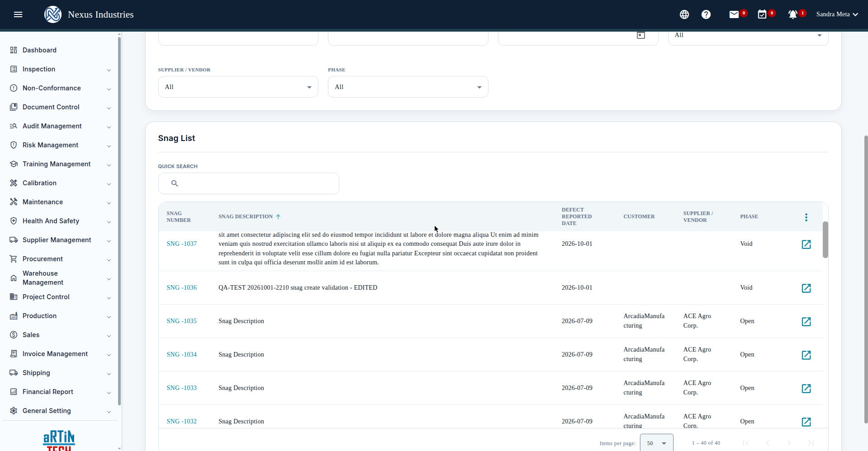Click the Maintenance tools icon
This screenshot has height=451, width=868.
(14, 202)
